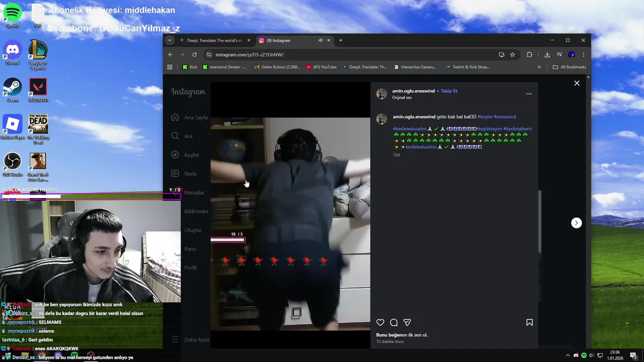Open Daha fazla menu in Instagram
Viewport: 644px width, 362px height.
pyautogui.click(x=190, y=339)
